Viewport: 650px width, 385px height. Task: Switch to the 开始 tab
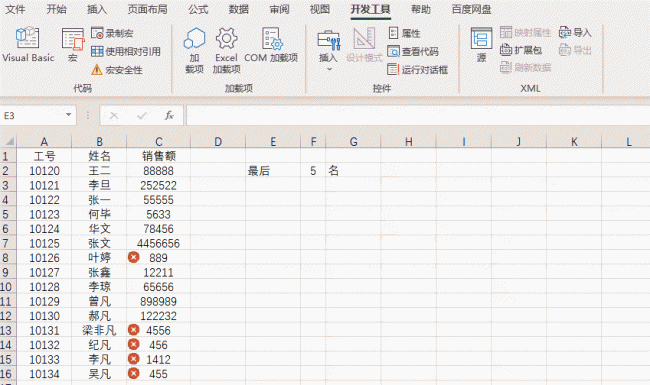point(56,9)
